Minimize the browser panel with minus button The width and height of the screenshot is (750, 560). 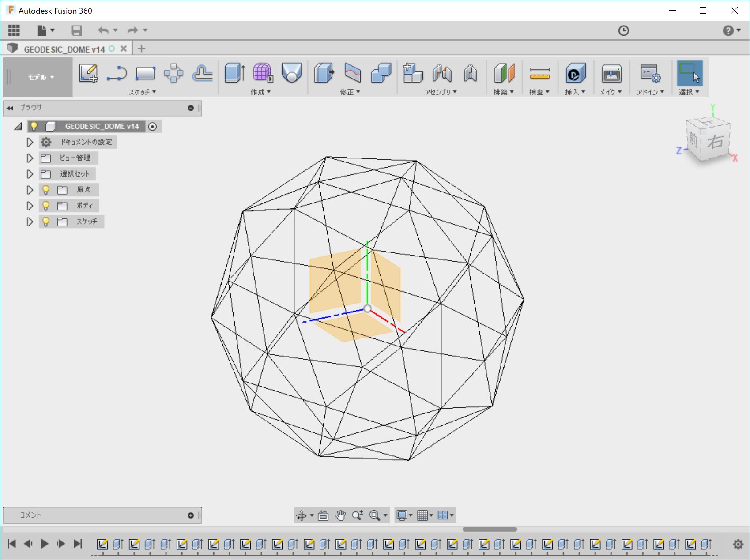[x=191, y=108]
